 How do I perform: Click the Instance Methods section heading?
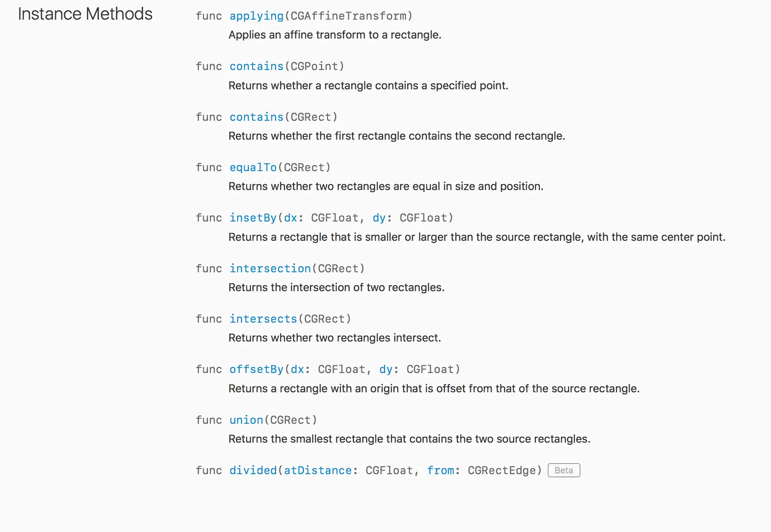[85, 14]
